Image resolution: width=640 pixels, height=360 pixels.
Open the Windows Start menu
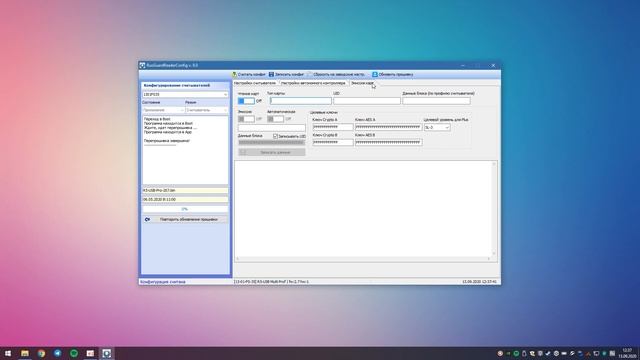click(x=8, y=353)
